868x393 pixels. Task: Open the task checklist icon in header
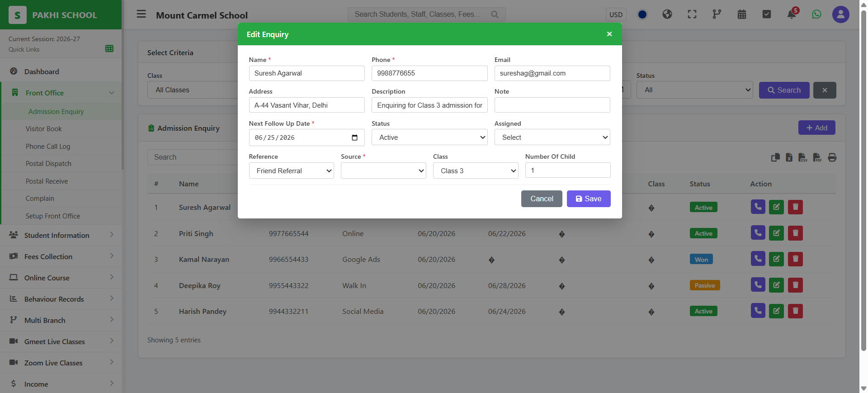tap(767, 14)
